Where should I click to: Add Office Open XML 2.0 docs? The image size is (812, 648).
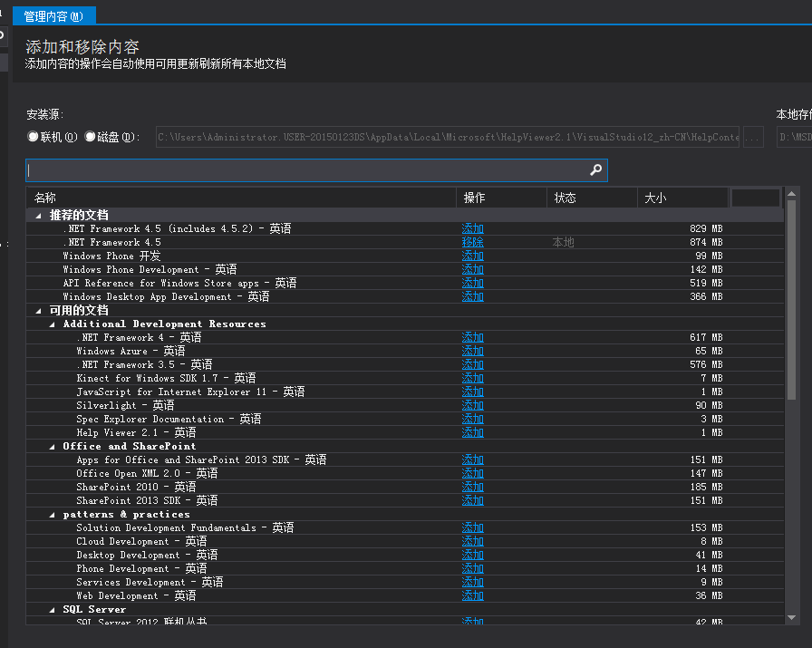[472, 473]
